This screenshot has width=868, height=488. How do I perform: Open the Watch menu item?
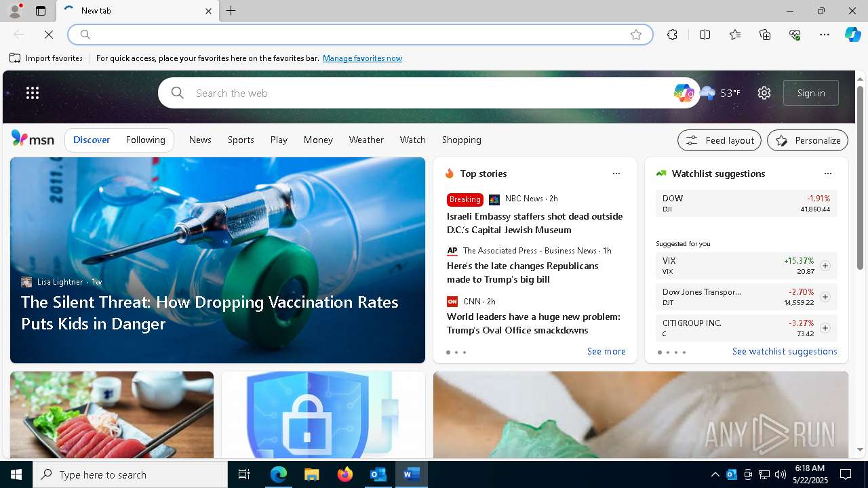click(x=412, y=140)
